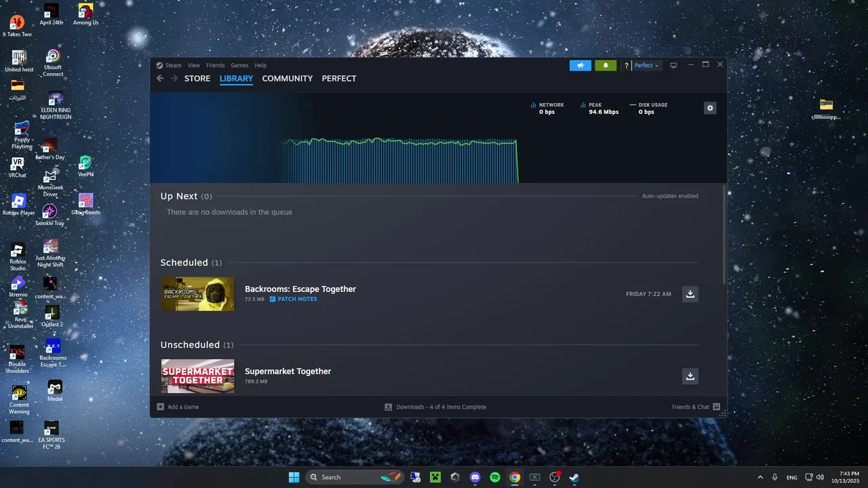Open the Friends menu in Steam
Image resolution: width=868 pixels, height=488 pixels.
point(216,66)
